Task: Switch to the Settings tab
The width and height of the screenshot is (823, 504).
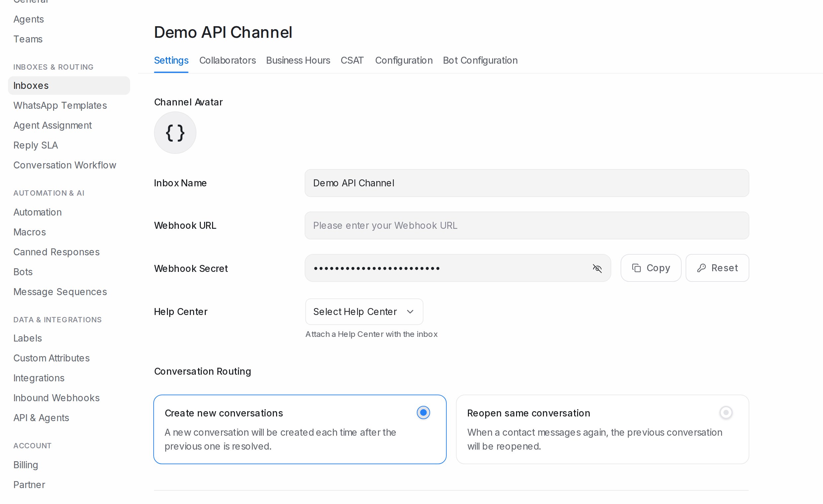Action: (x=171, y=60)
